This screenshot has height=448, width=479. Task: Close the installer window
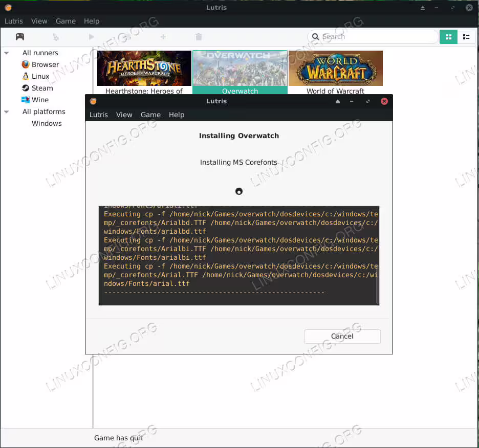[384, 101]
